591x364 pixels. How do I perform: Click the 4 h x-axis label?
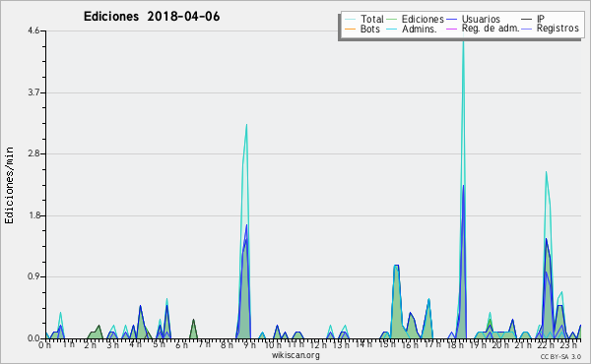135,344
